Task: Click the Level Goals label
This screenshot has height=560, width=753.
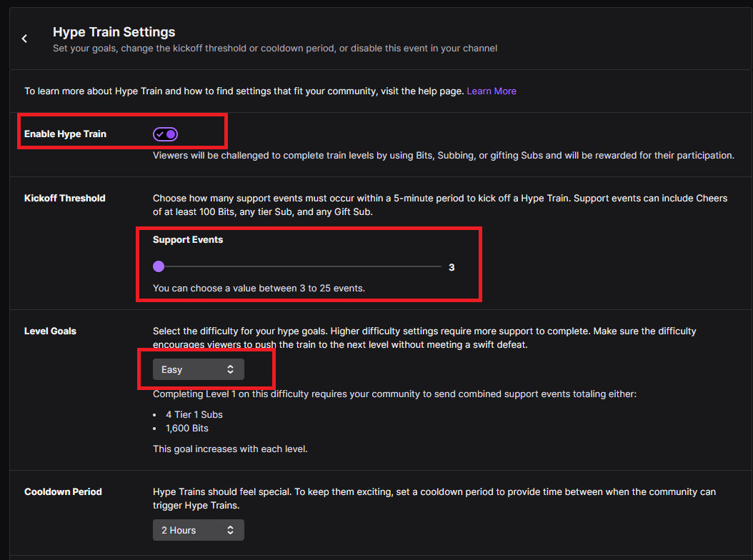Action: click(51, 331)
